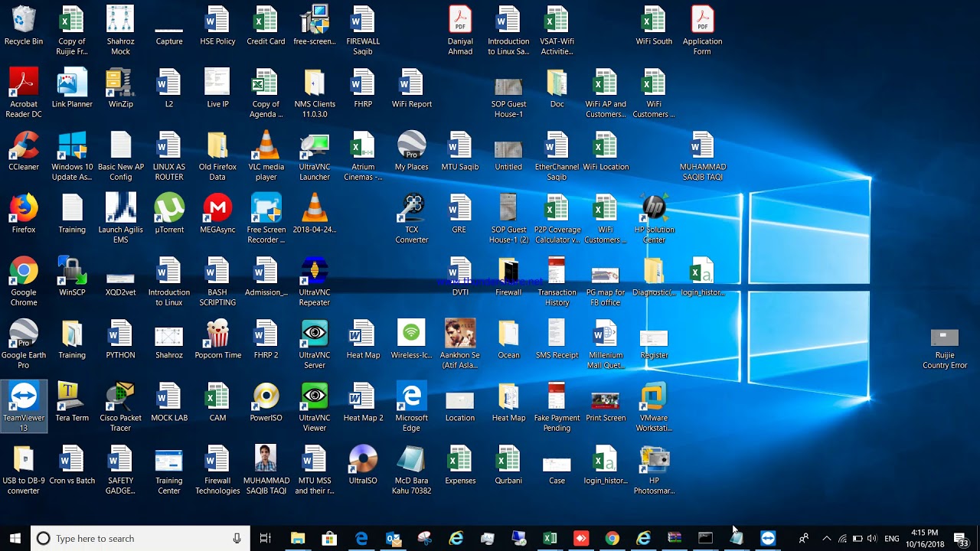980x551 pixels.
Task: Open Outlook from the taskbar
Action: [394, 539]
